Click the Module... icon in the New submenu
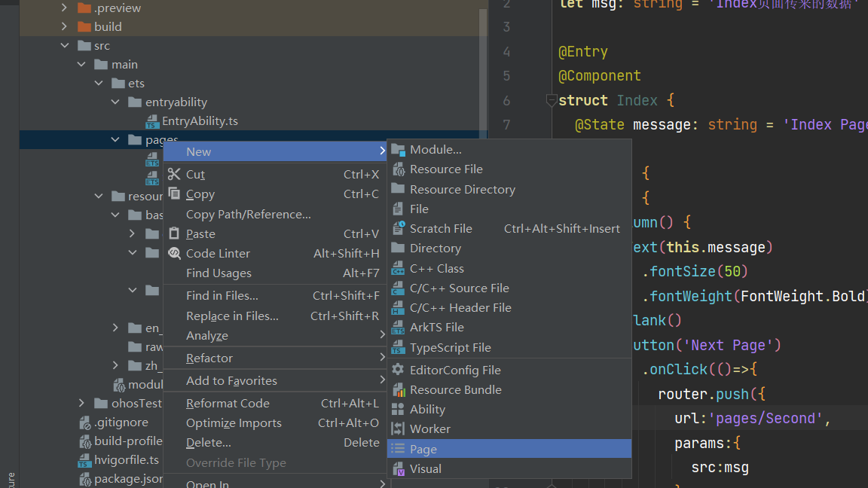The width and height of the screenshot is (868, 488). [x=398, y=149]
